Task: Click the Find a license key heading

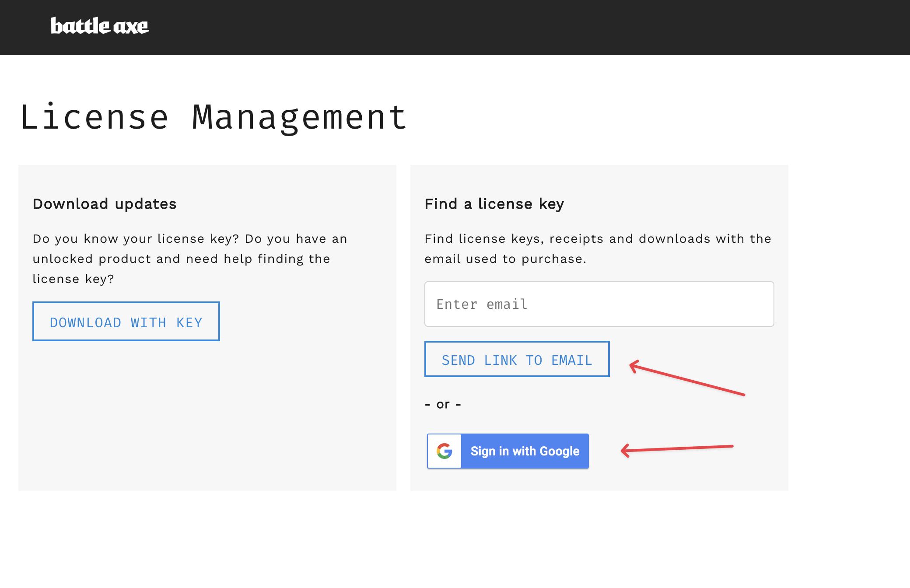Action: [494, 204]
